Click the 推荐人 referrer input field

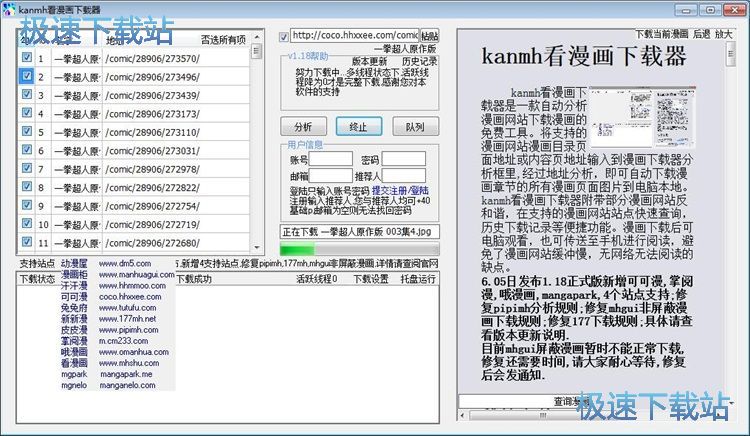pyautogui.click(x=404, y=175)
